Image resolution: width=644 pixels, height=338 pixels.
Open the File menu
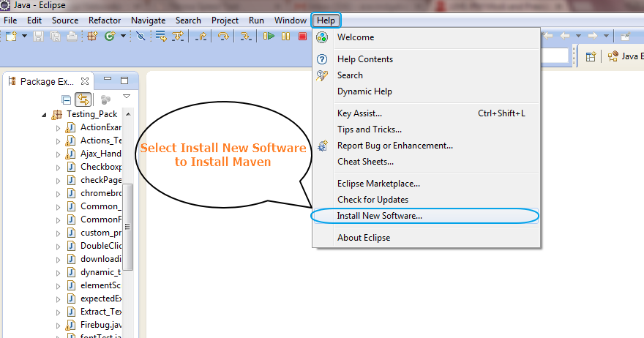coord(10,20)
